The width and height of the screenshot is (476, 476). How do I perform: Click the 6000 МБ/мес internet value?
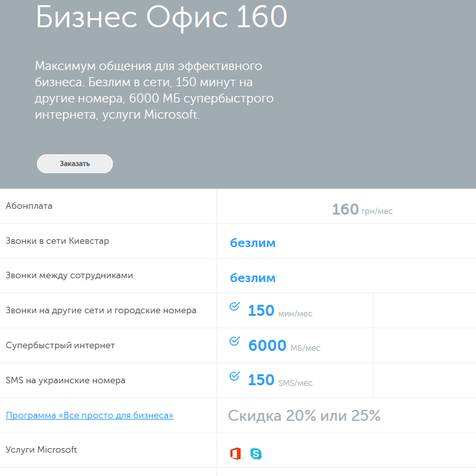tap(284, 346)
